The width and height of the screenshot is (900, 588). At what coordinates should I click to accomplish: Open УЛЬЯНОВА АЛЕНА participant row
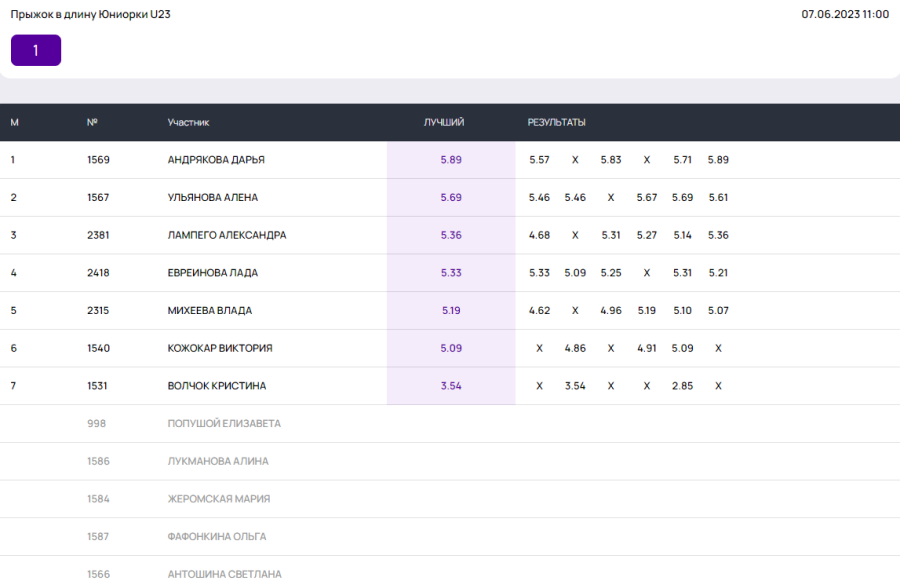213,198
